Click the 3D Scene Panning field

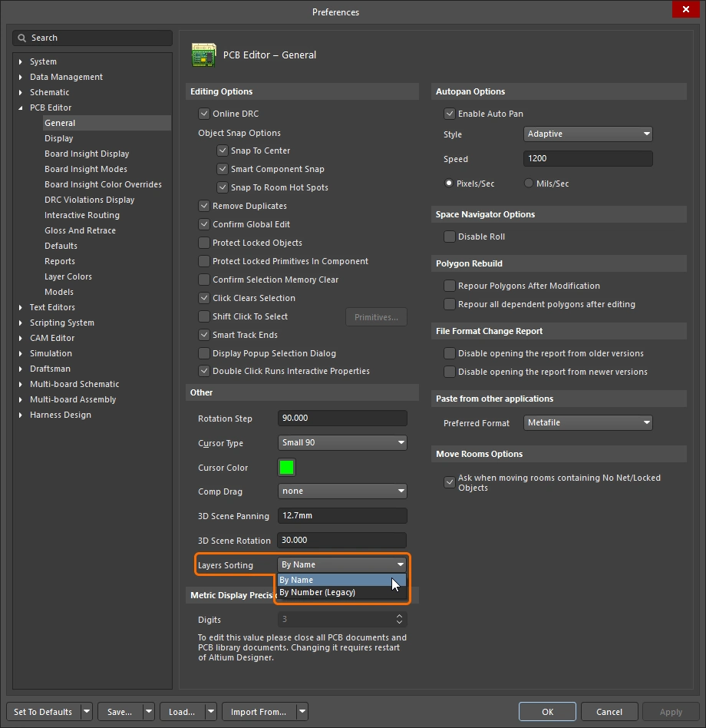(342, 515)
